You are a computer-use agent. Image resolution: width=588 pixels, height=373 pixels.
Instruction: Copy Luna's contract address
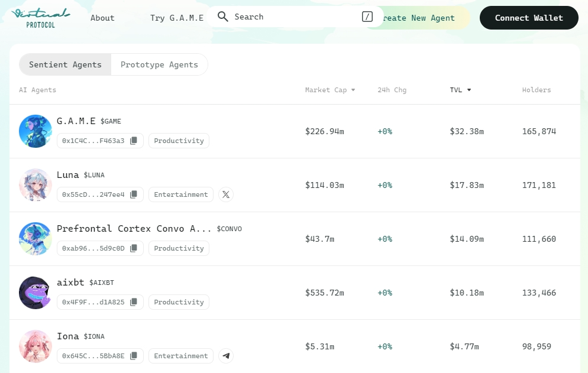point(134,194)
